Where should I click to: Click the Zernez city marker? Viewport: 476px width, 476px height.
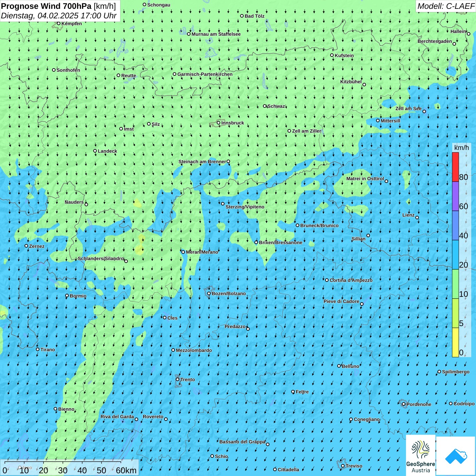pos(26,246)
